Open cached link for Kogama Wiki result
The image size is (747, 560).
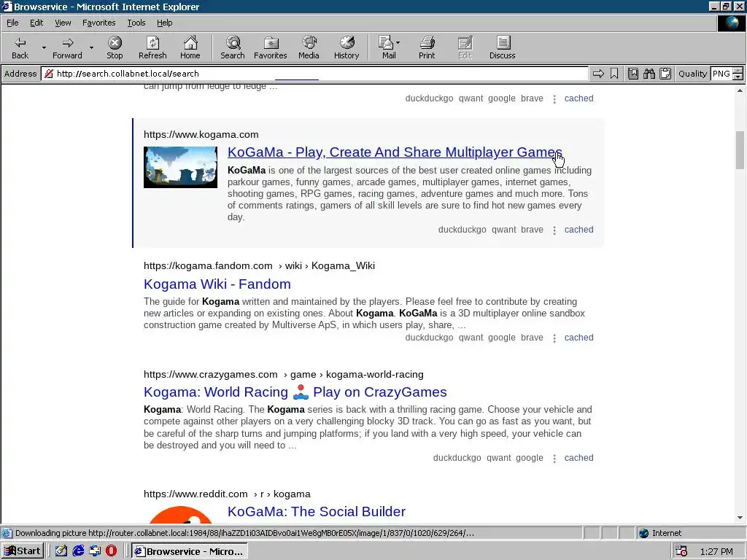[578, 338]
